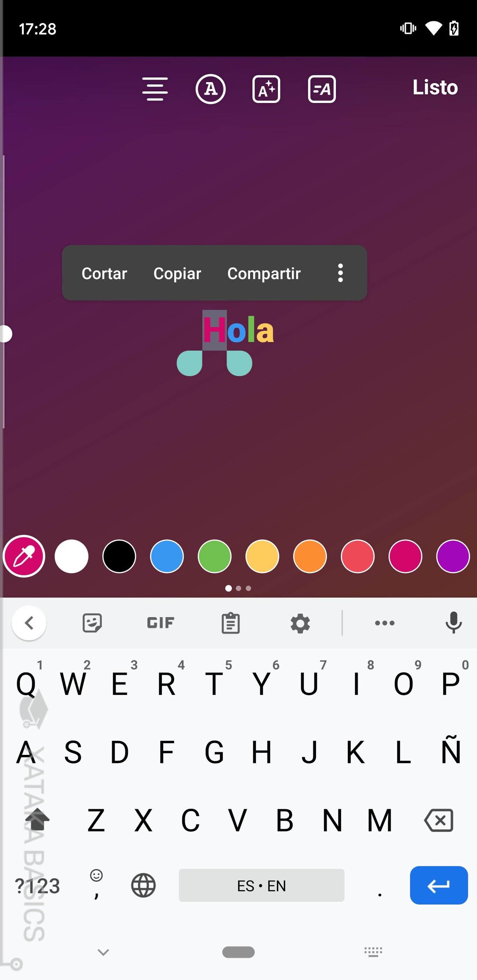477x980 pixels.
Task: Tap the E key
Action: click(x=119, y=683)
